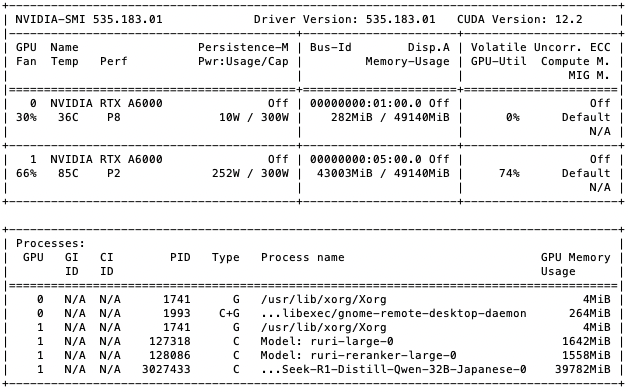Click the 1558MiB memory usage value
The height and width of the screenshot is (392, 628).
click(x=586, y=355)
